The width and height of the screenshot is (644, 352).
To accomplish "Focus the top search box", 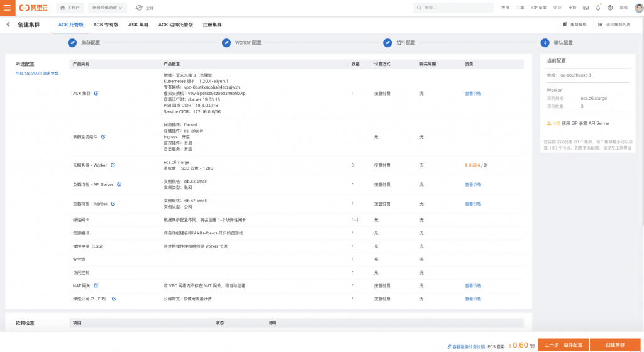I will click(453, 8).
